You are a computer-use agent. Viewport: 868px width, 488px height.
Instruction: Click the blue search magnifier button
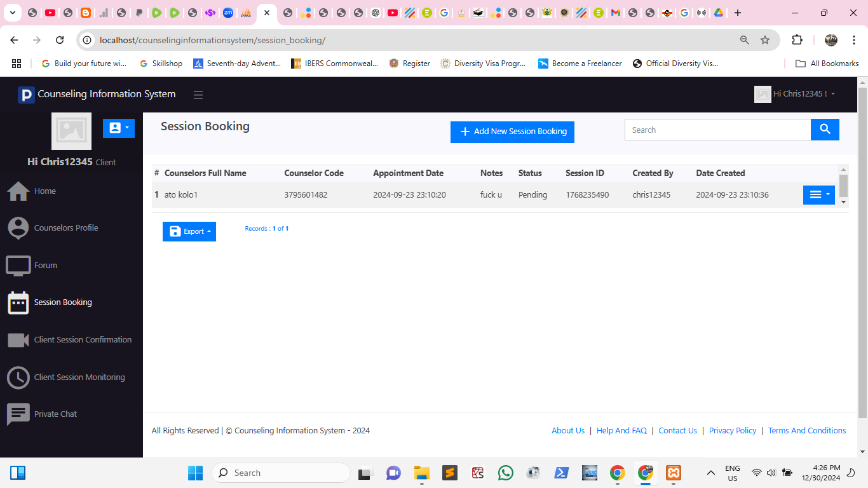pyautogui.click(x=825, y=130)
